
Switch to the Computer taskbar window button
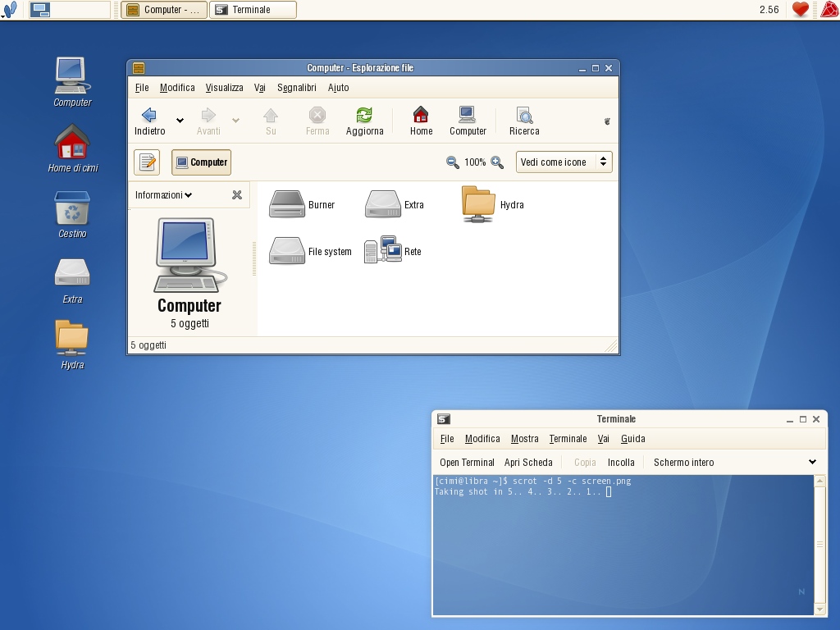[x=164, y=10]
